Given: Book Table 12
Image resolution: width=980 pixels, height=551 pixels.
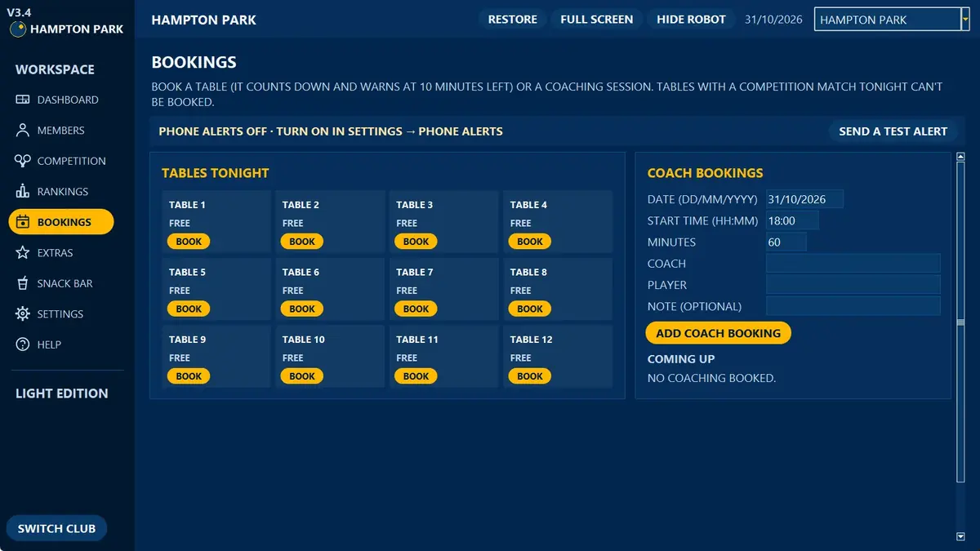Looking at the screenshot, I should (530, 376).
